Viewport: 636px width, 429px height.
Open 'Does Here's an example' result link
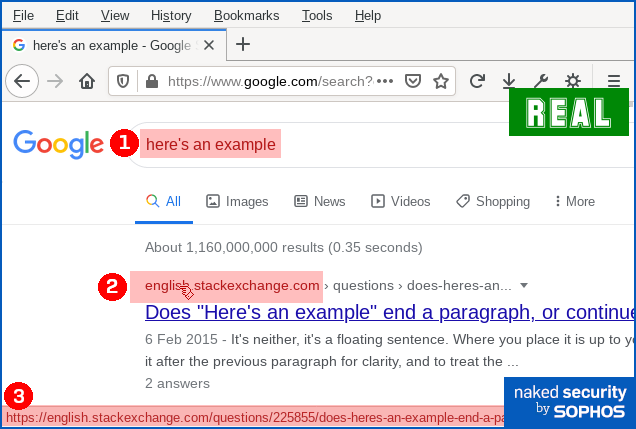[390, 312]
